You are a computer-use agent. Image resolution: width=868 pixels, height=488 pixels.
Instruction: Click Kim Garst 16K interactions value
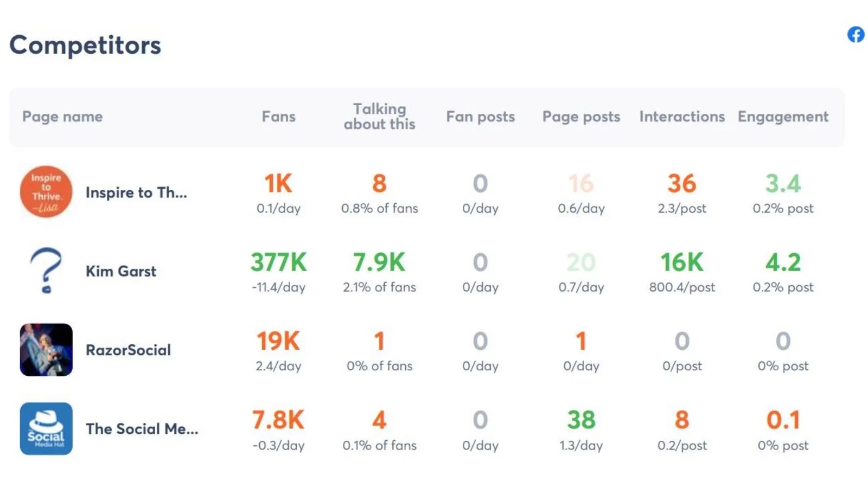[682, 262]
